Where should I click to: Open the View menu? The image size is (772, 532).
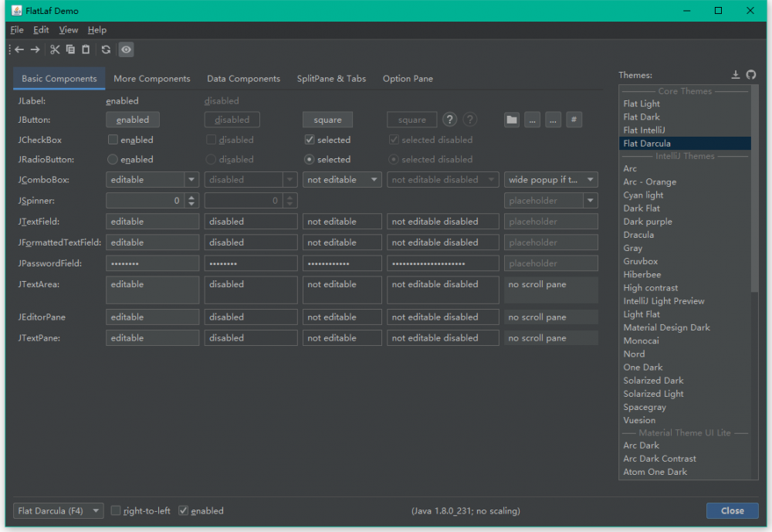click(x=69, y=30)
